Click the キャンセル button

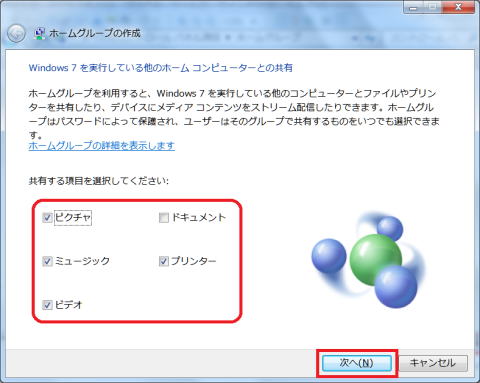[x=433, y=363]
